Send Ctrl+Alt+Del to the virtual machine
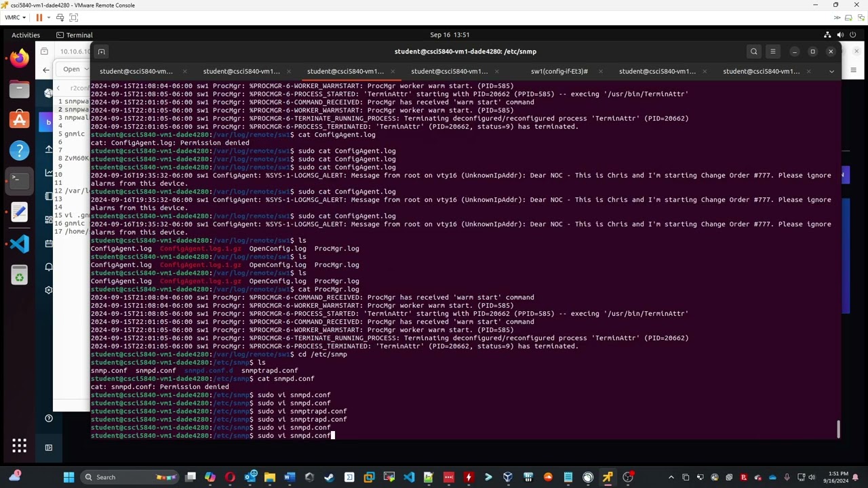The image size is (868, 488). pos(60,18)
